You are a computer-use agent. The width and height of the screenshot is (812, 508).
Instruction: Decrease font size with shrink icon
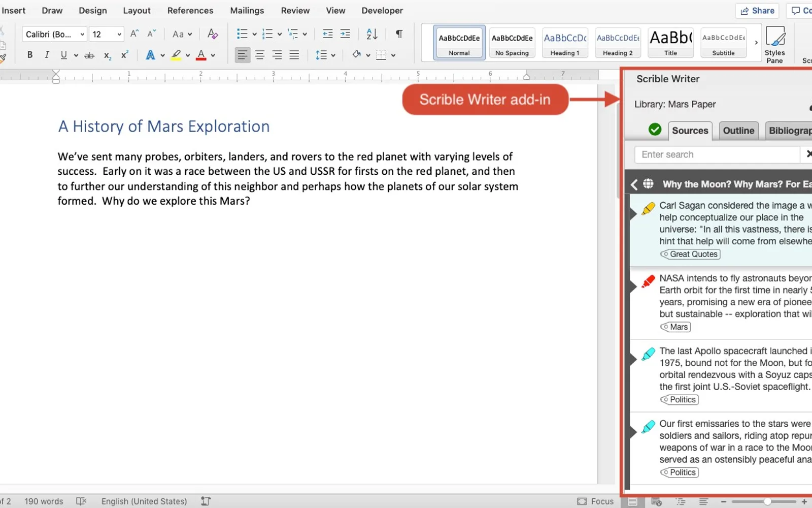(x=151, y=34)
